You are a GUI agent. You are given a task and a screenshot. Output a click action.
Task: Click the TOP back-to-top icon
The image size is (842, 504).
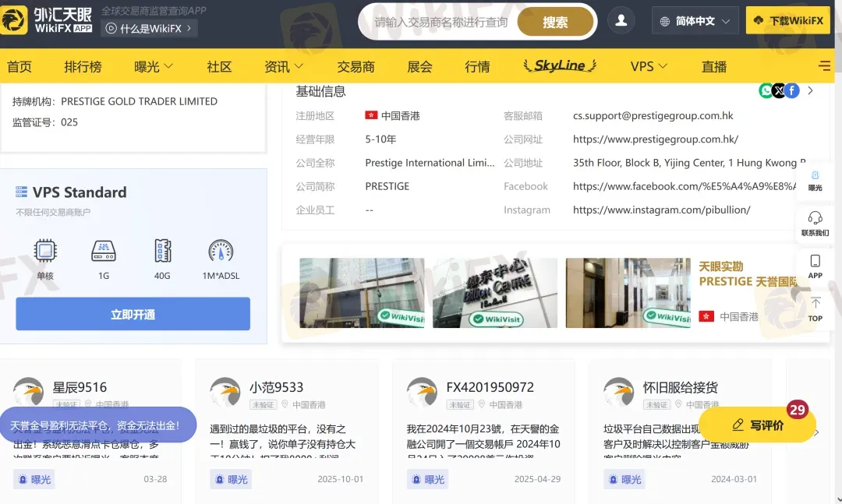815,303
